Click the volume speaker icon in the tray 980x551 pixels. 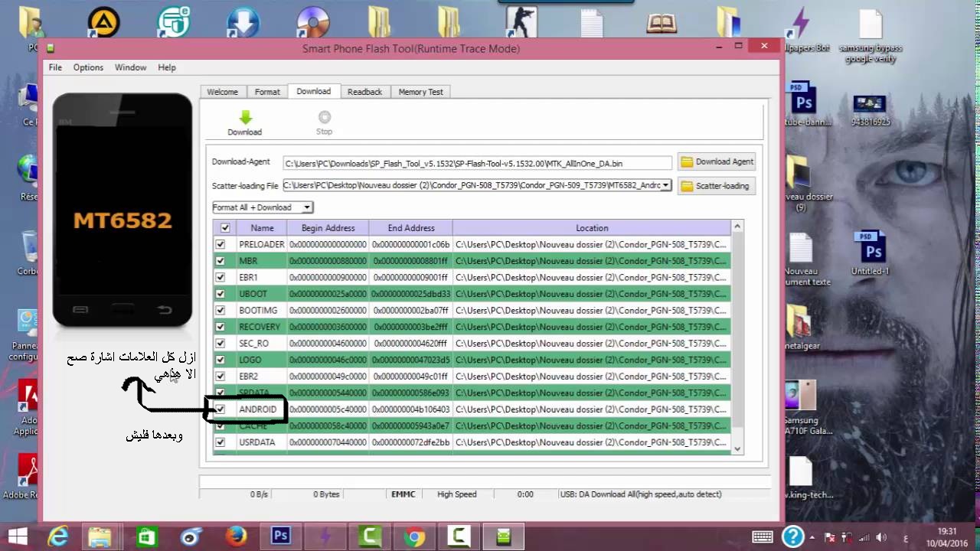pos(880,537)
